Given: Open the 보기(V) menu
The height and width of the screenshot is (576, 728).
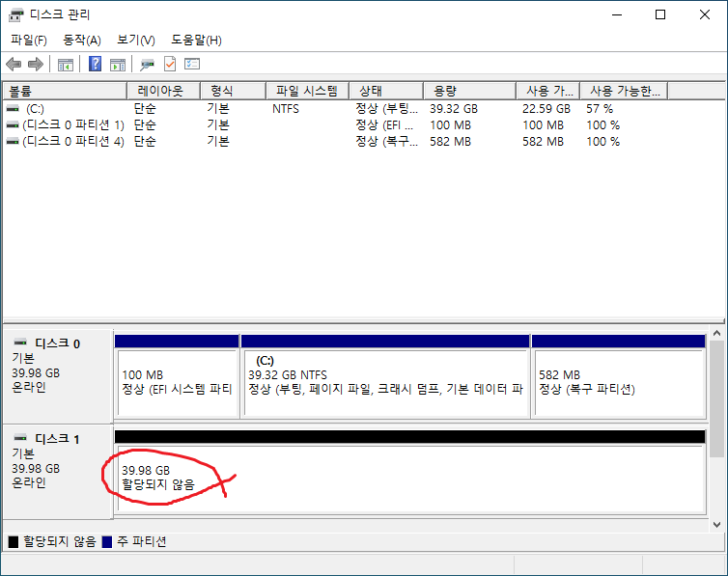Looking at the screenshot, I should (x=135, y=41).
